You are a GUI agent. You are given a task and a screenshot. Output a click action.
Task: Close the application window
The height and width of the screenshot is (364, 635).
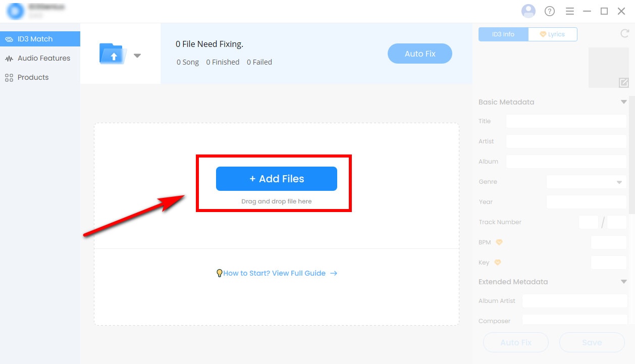coord(621,11)
